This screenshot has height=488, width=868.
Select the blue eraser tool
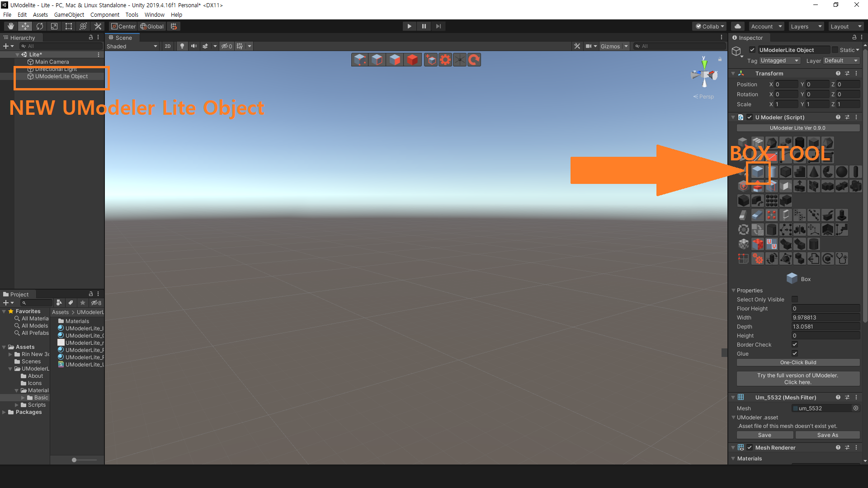click(x=758, y=215)
